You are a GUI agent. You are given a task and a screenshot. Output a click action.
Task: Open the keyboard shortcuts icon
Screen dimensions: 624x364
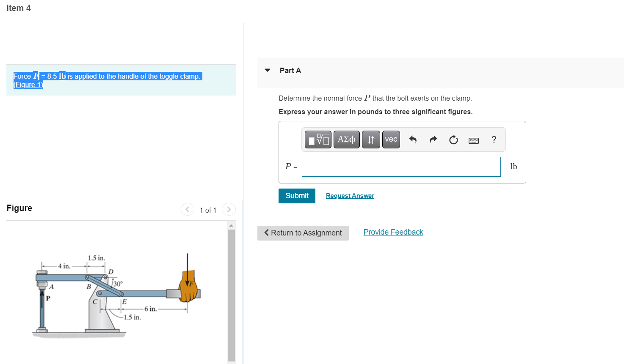click(473, 140)
